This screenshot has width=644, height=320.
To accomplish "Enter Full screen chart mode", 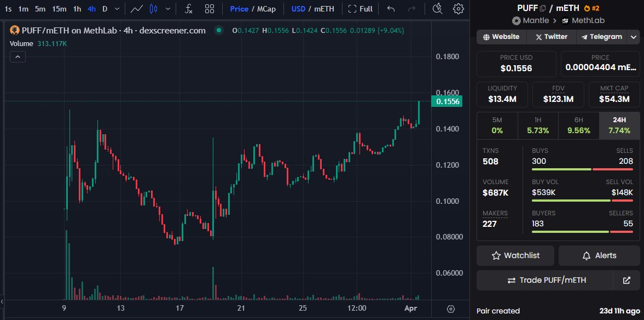I will click(x=360, y=9).
